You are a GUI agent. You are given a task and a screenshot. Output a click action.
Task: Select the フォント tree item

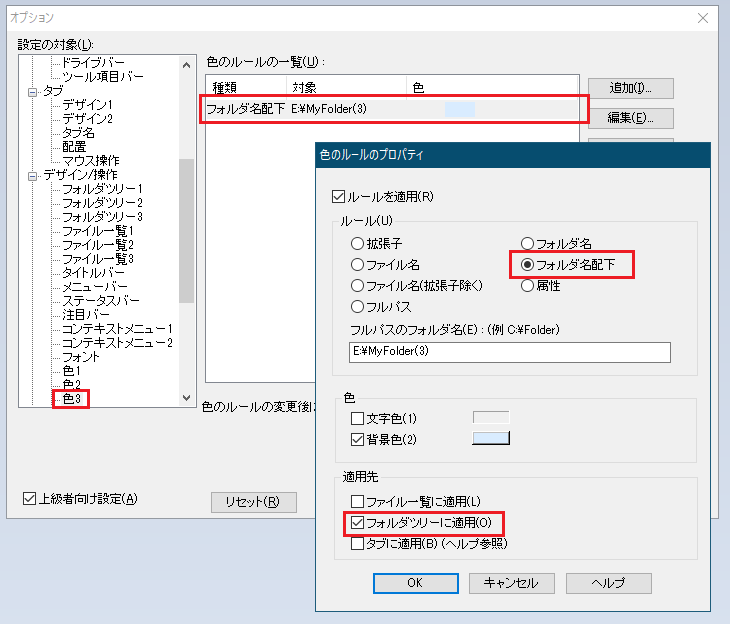(x=80, y=357)
